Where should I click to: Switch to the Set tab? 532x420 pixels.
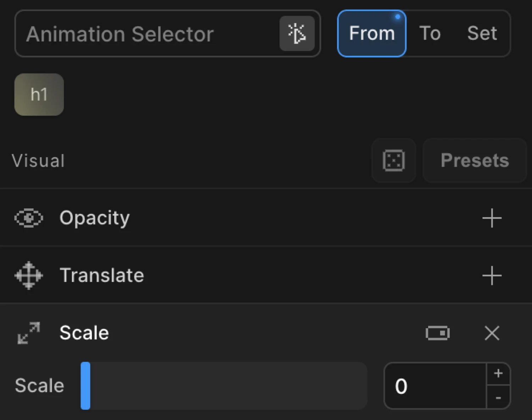coord(482,34)
